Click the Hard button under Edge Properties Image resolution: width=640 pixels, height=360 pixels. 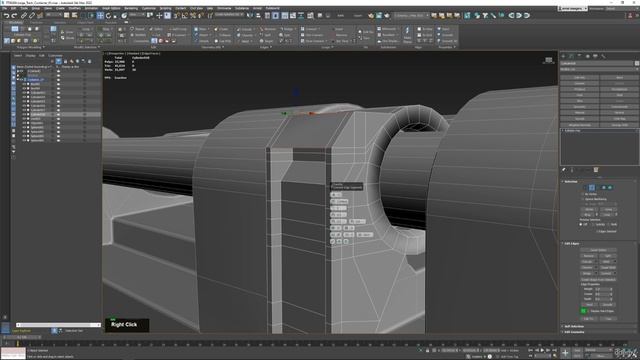[x=589, y=304]
